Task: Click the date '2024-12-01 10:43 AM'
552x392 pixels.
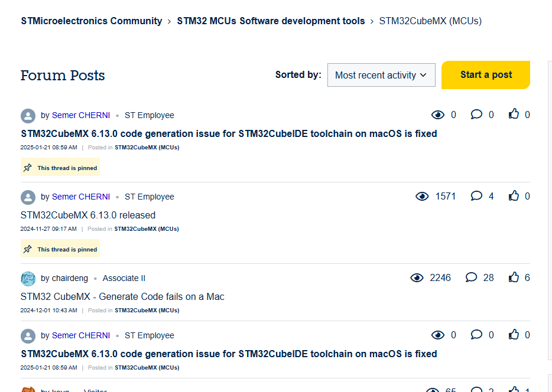Action: [x=49, y=311]
